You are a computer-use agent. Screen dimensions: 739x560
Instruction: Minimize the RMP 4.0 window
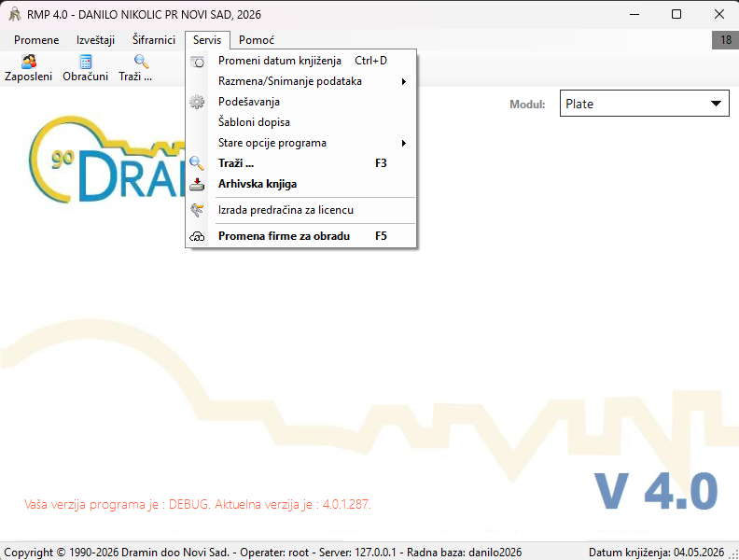(x=634, y=14)
